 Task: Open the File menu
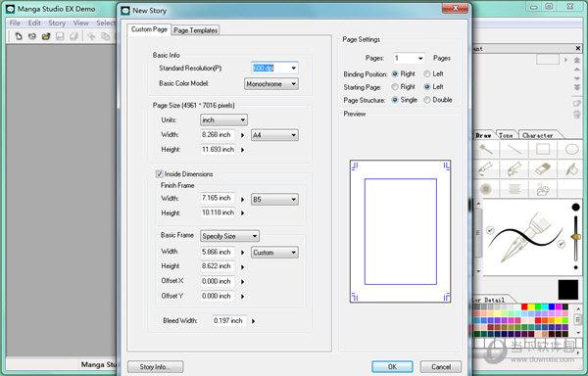(15, 23)
